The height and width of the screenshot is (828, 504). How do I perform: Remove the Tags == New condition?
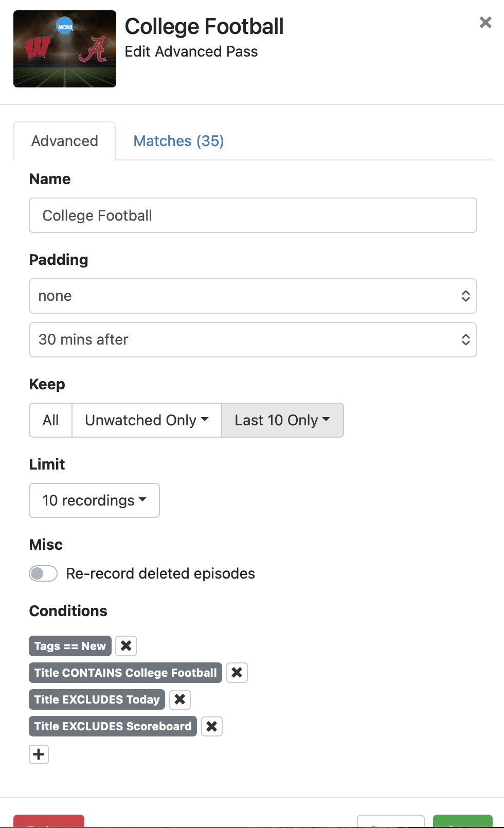click(x=126, y=645)
